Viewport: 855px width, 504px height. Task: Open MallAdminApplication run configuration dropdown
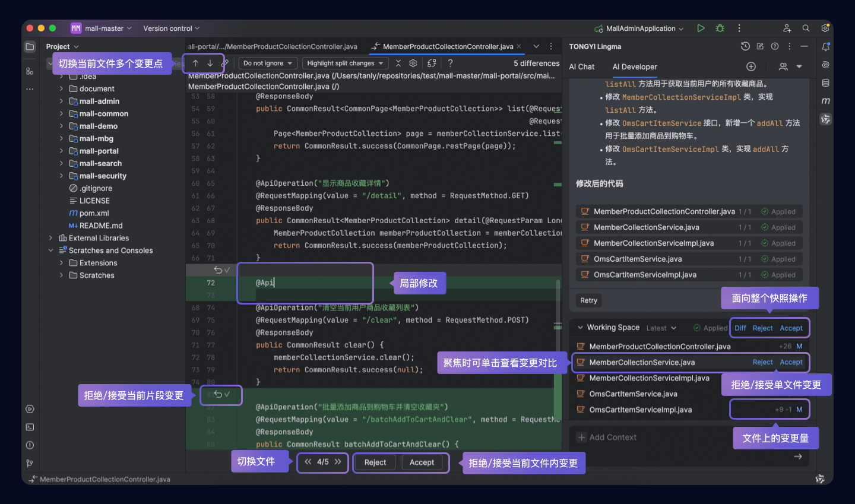click(x=639, y=28)
